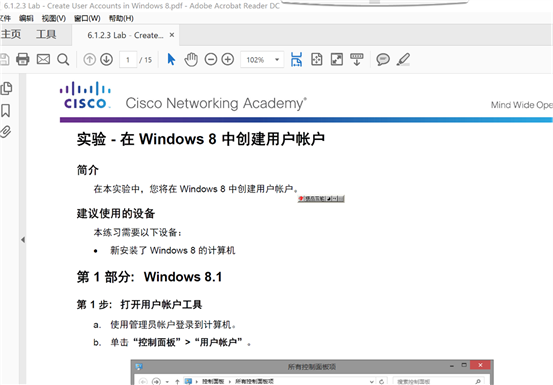Select the arrow Selection tool
Image resolution: width=553 pixels, height=385 pixels.
[171, 59]
